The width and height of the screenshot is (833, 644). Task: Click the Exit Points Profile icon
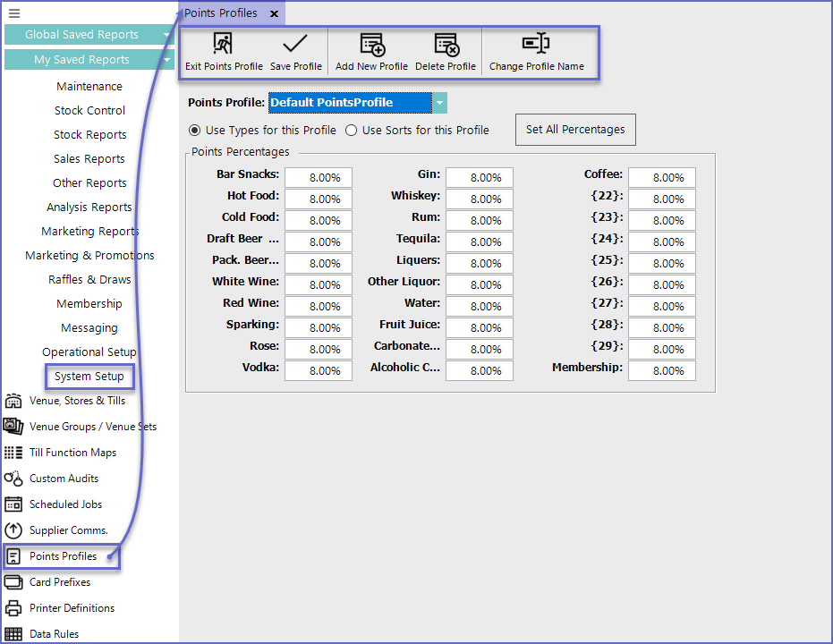223,45
